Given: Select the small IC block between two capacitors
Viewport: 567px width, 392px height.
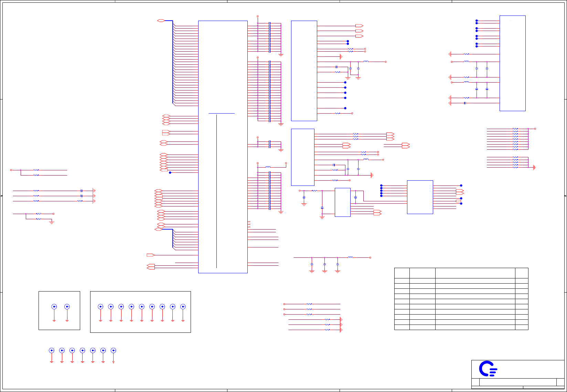Looking at the screenshot, I should click(343, 202).
